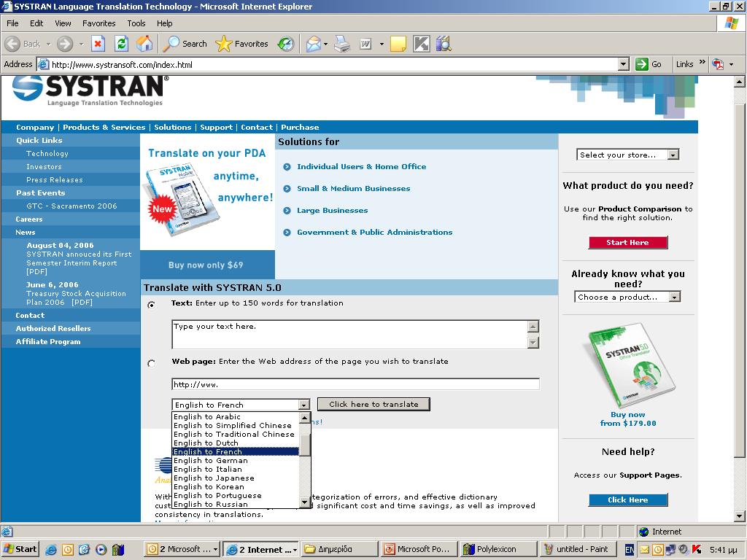Viewport: 747px width, 560px height.
Task: Refresh the page with green arrows icon
Action: (122, 44)
